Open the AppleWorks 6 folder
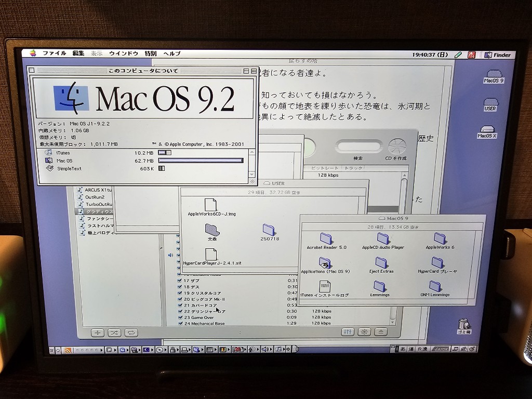 [440, 241]
